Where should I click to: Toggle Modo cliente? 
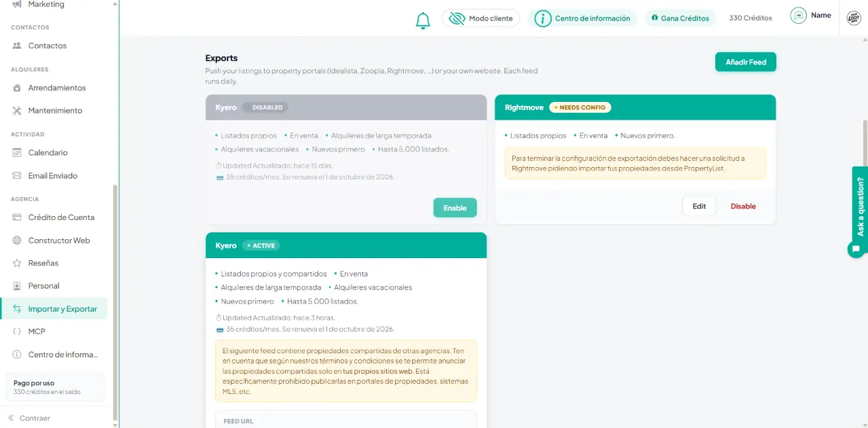coord(480,18)
